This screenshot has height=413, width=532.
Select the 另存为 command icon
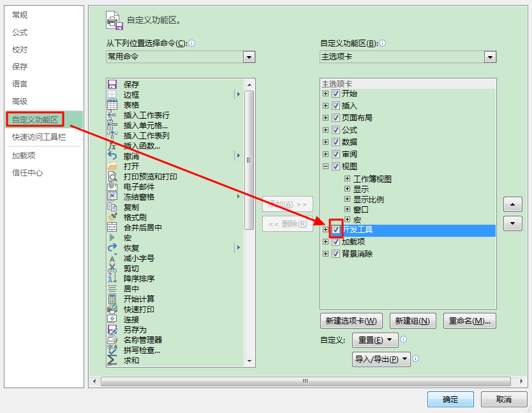pos(112,329)
